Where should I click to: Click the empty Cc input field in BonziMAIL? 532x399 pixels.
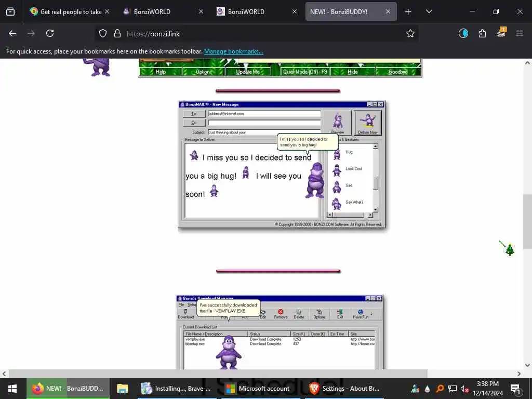(x=264, y=123)
